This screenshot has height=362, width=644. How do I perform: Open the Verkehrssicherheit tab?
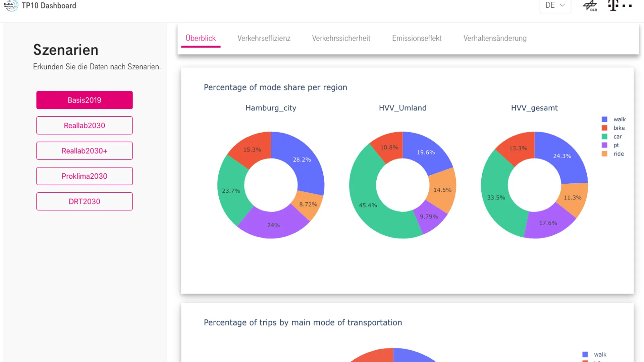[x=341, y=38]
